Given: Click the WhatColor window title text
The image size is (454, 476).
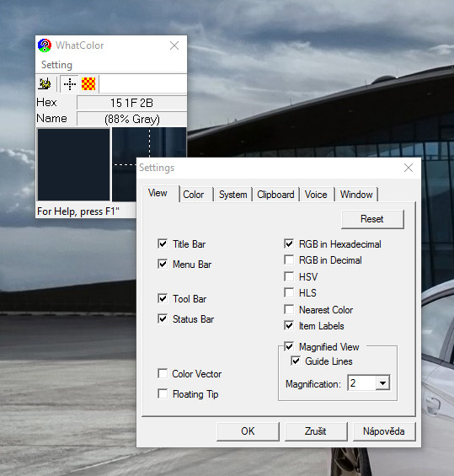Looking at the screenshot, I should pyautogui.click(x=79, y=45).
